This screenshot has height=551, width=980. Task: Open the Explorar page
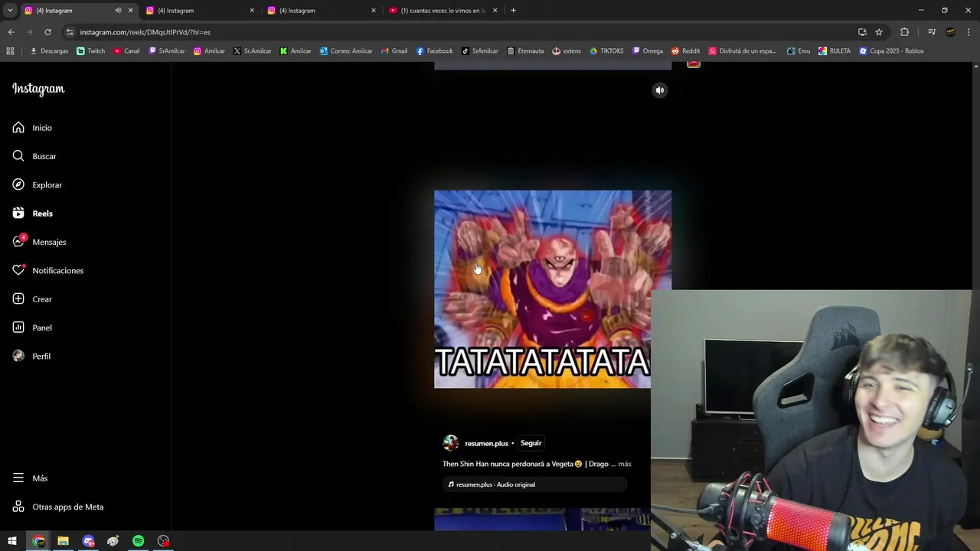click(37, 185)
